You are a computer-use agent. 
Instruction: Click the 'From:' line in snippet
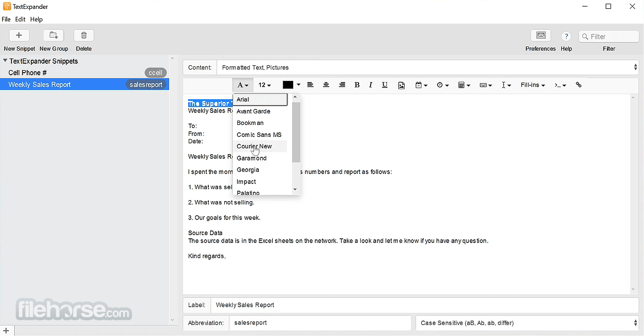pos(196,134)
